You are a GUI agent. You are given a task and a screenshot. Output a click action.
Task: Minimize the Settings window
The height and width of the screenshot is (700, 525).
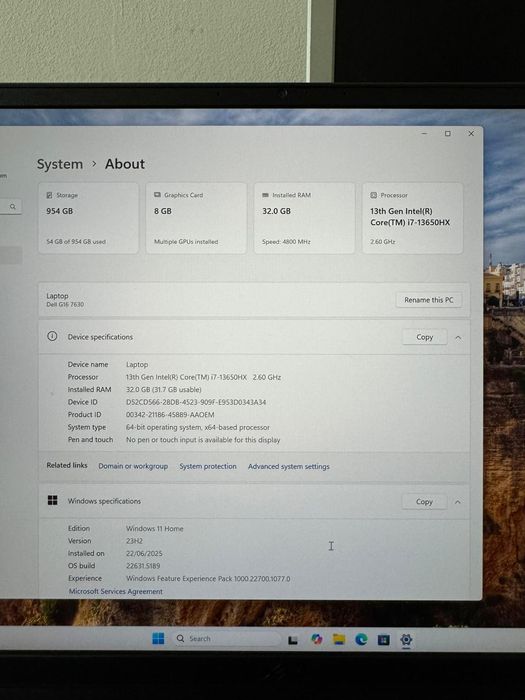[x=424, y=133]
